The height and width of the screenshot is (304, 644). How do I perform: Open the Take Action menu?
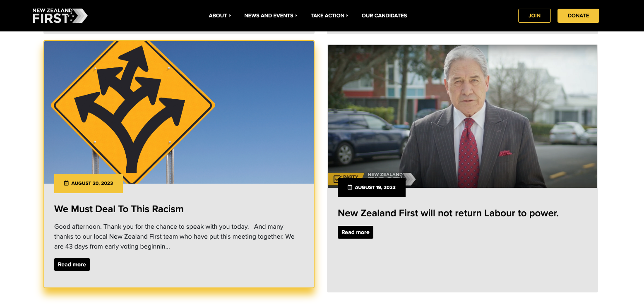[327, 16]
